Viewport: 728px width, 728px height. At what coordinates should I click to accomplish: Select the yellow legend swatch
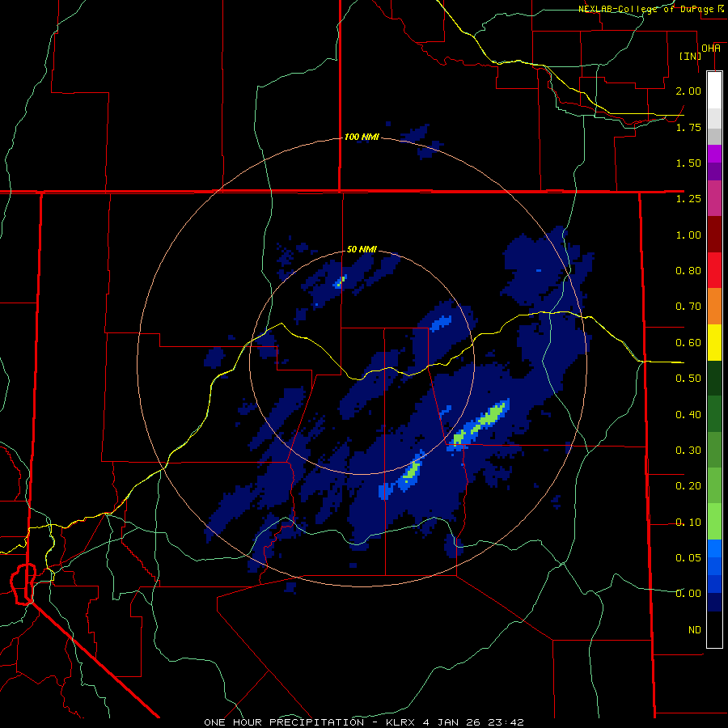(714, 343)
